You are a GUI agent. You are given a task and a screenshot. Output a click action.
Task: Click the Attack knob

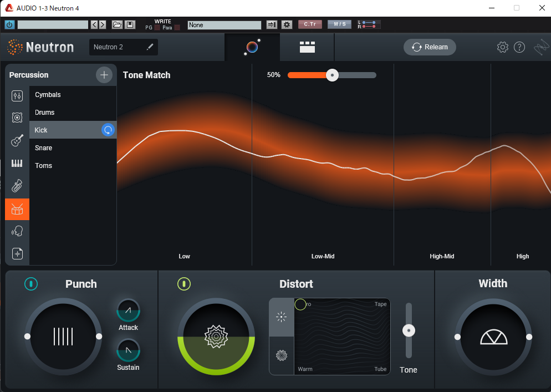coord(128,310)
